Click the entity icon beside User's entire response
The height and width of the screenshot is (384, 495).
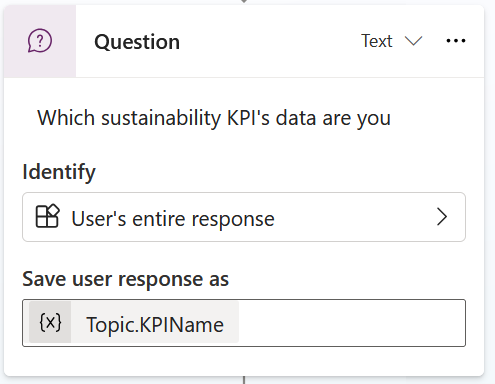coord(47,216)
